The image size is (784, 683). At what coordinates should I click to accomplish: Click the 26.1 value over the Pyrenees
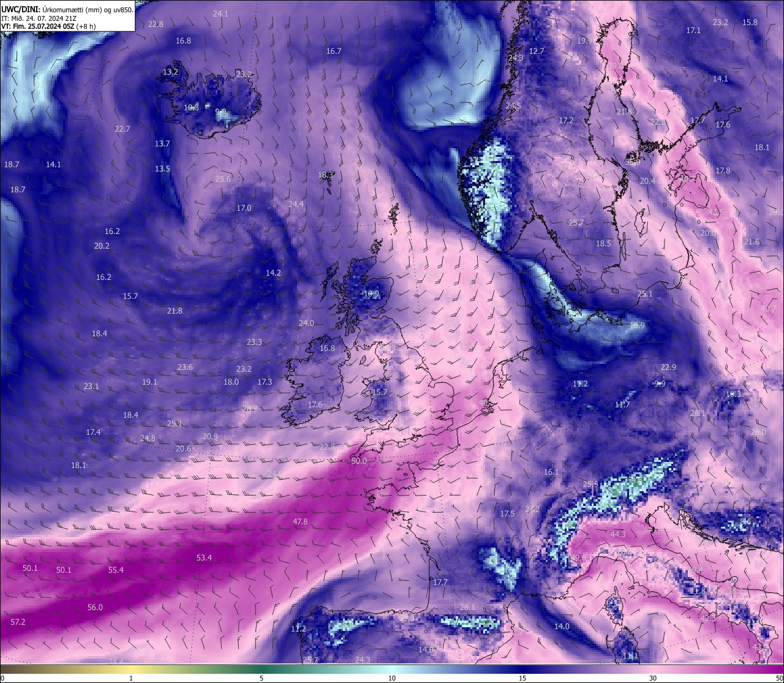(467, 608)
